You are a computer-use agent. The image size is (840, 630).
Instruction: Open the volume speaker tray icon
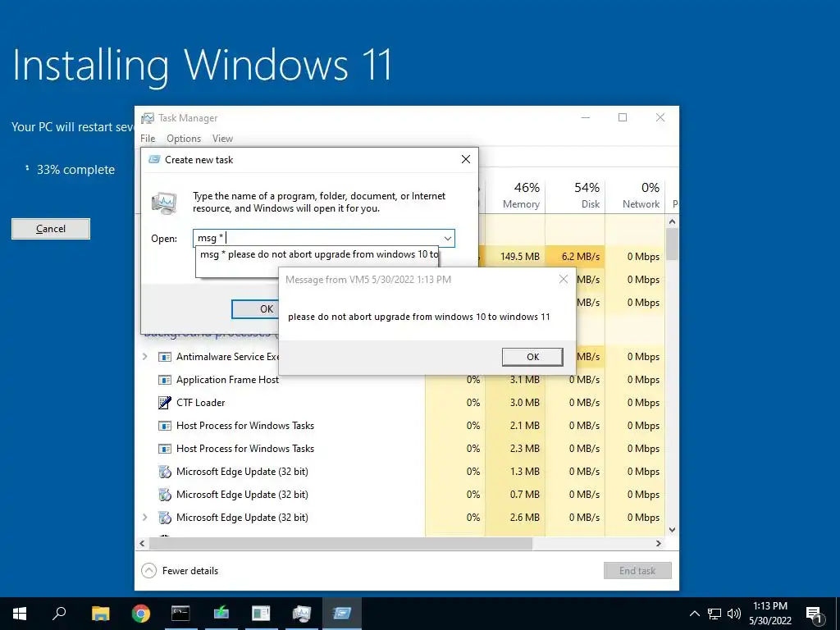[x=734, y=614]
